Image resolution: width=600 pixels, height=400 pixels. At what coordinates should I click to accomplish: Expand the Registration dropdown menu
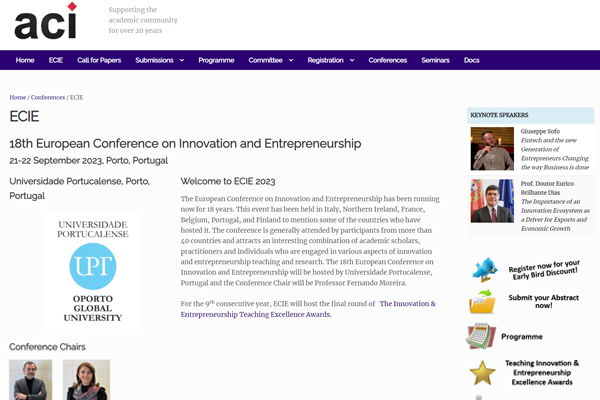coord(331,60)
